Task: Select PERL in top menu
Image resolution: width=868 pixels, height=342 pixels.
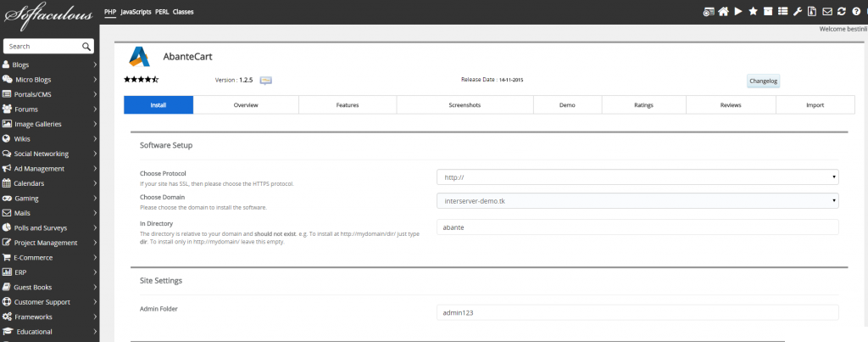Action: (x=162, y=12)
